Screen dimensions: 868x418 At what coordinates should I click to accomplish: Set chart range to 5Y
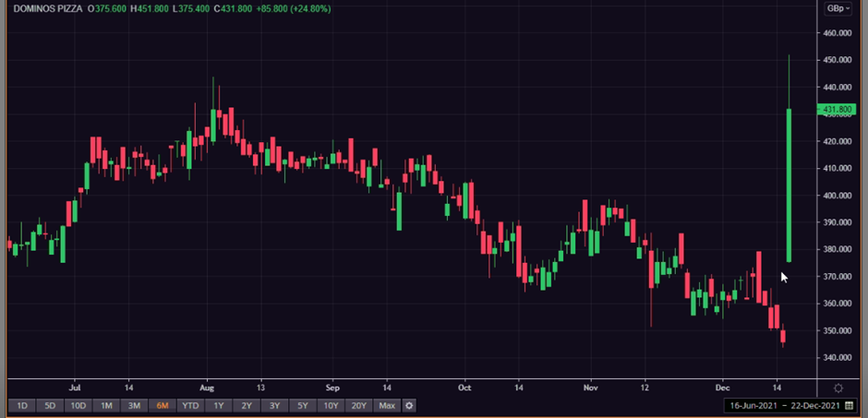tap(303, 406)
